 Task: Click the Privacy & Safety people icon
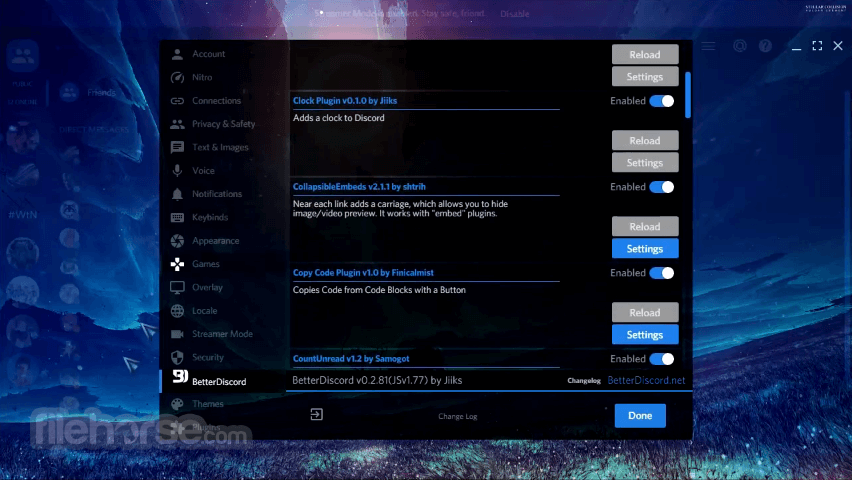[x=177, y=124]
